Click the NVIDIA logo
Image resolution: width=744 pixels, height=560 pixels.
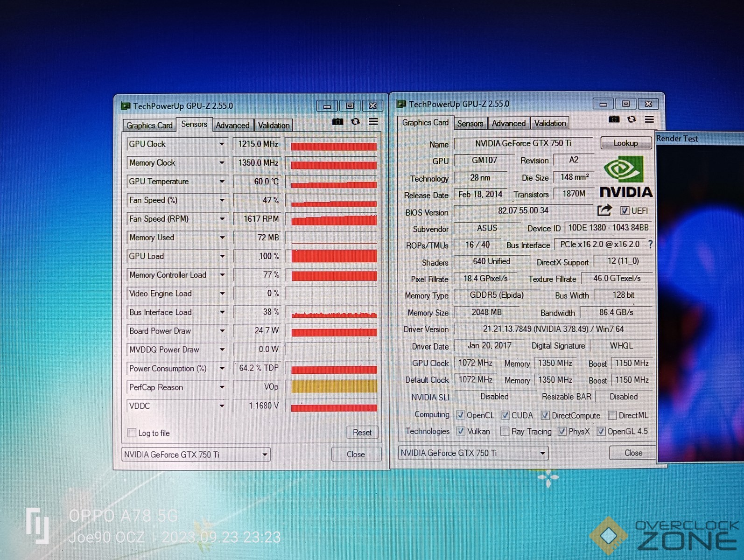click(x=625, y=178)
